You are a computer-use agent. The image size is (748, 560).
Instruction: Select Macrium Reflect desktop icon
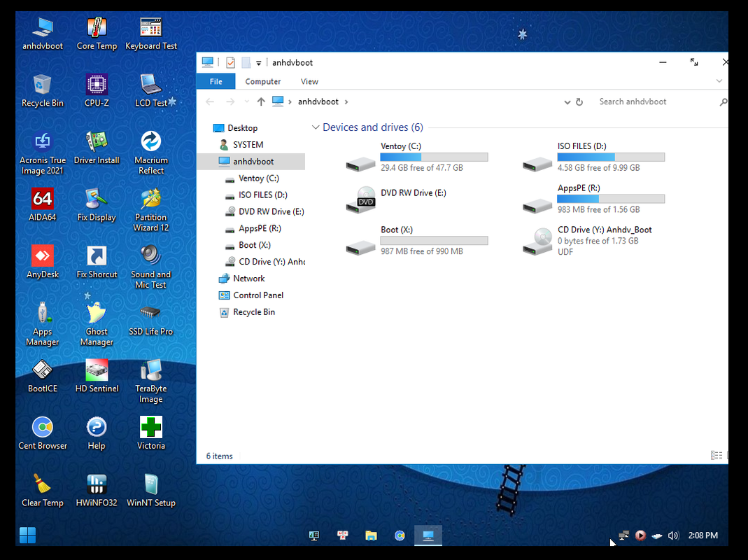[x=150, y=153]
